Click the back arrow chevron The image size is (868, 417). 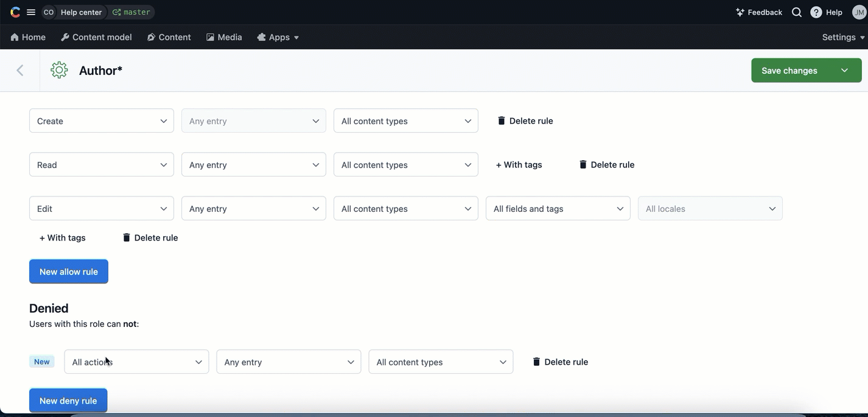[x=20, y=71]
